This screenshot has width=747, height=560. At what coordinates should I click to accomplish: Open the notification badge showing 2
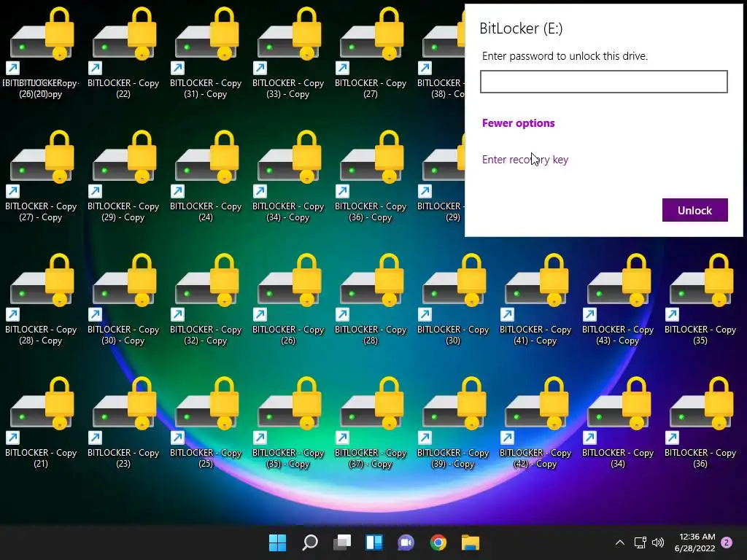727,542
